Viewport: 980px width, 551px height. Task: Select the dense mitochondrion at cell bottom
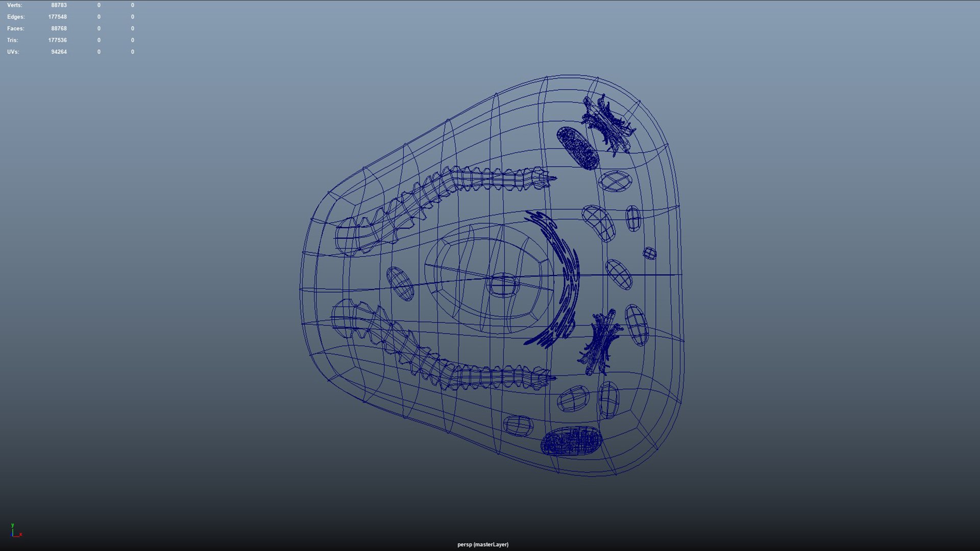pyautogui.click(x=571, y=441)
